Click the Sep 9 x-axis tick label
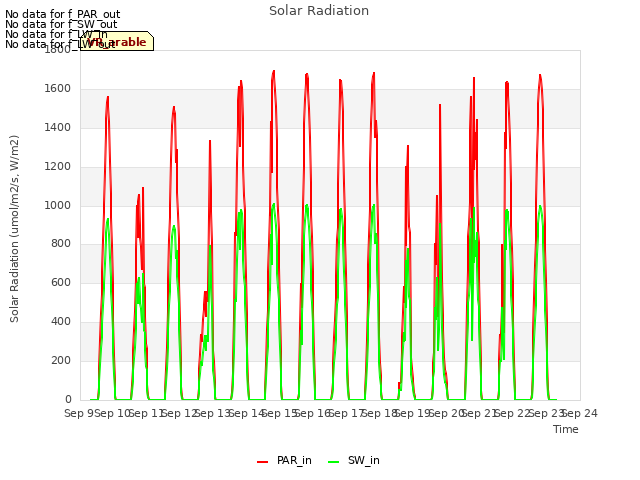This screenshot has width=640, height=480. (79, 413)
